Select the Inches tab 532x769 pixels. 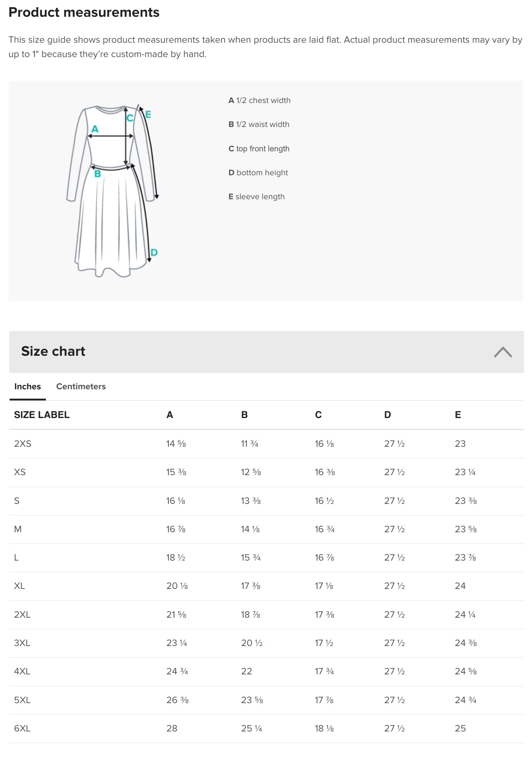click(x=27, y=386)
